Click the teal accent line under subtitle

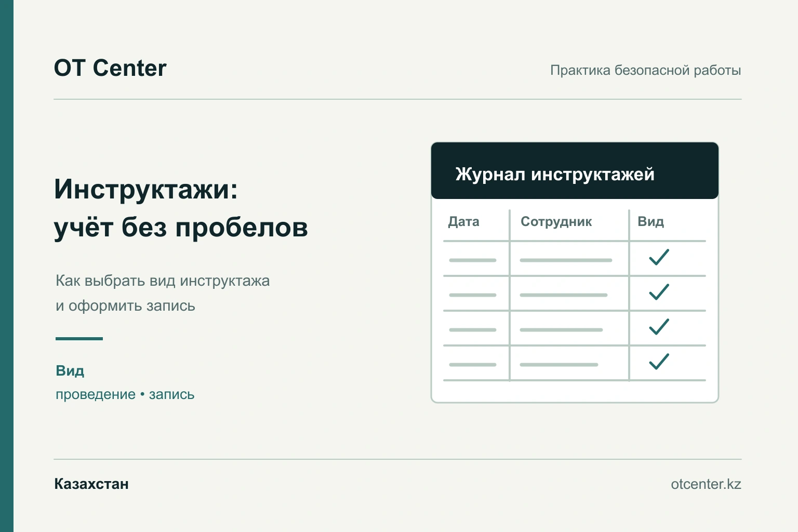click(79, 339)
